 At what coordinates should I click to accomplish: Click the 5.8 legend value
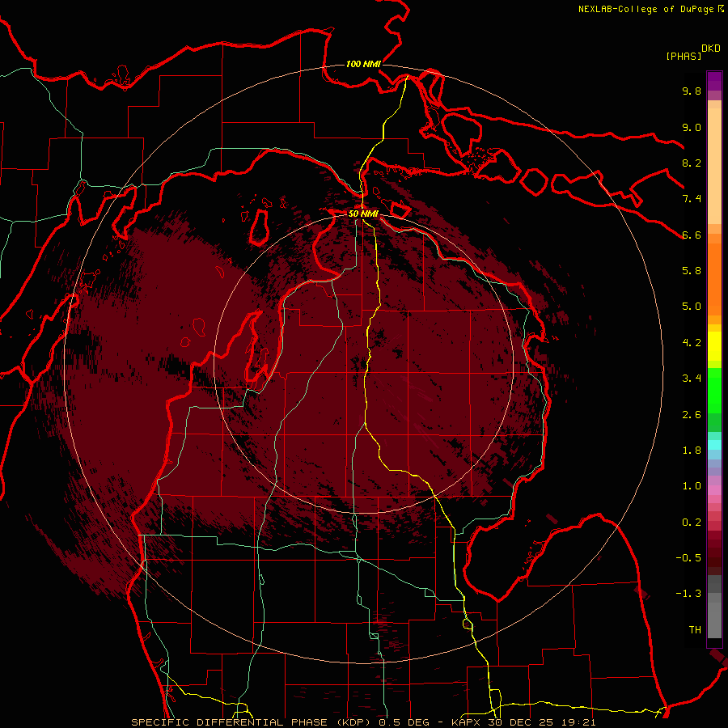[x=692, y=271]
